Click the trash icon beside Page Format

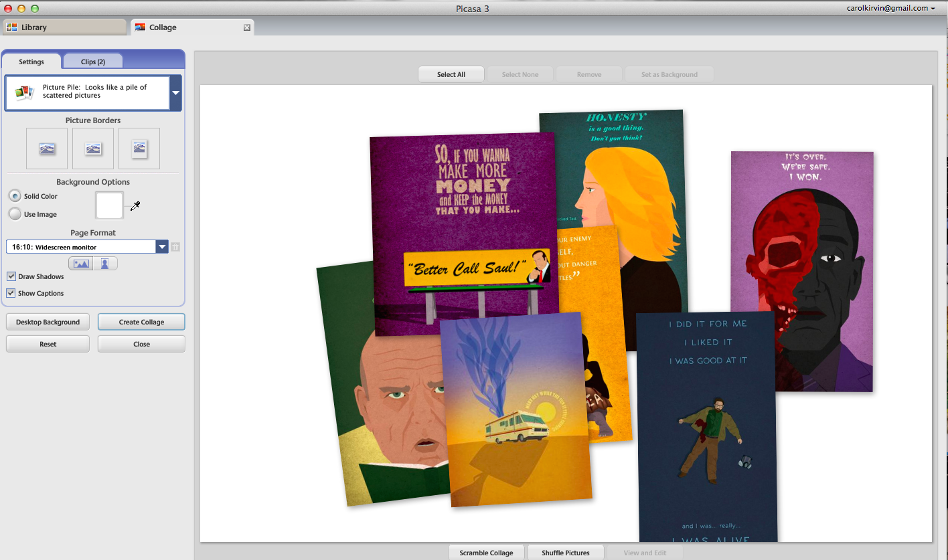pos(175,247)
